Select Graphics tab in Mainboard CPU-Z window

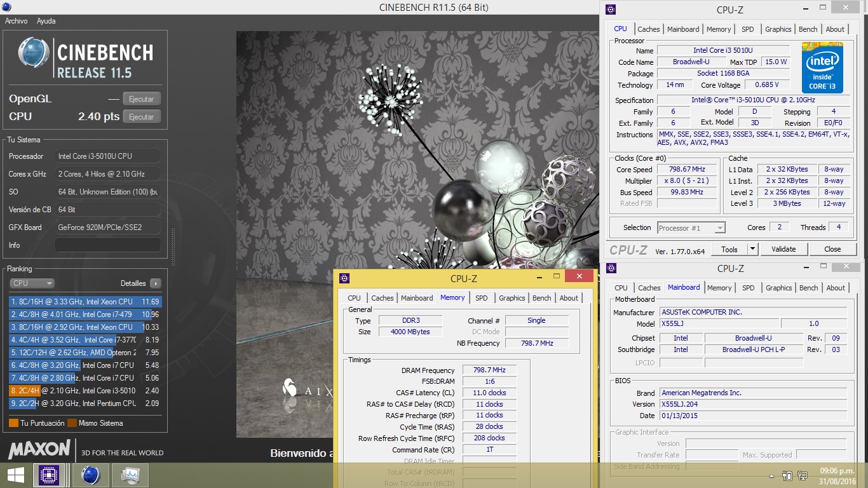pos(779,288)
